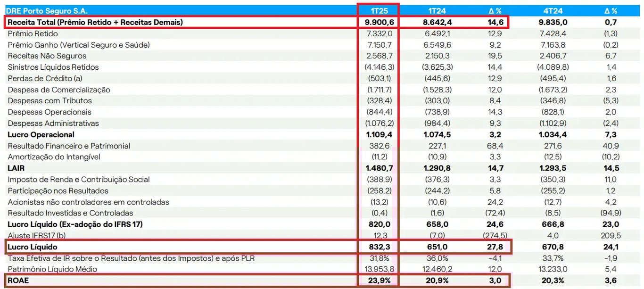
Task: Select the 1T24 Lucro Operacional value 1.074,5
Action: [x=437, y=134]
